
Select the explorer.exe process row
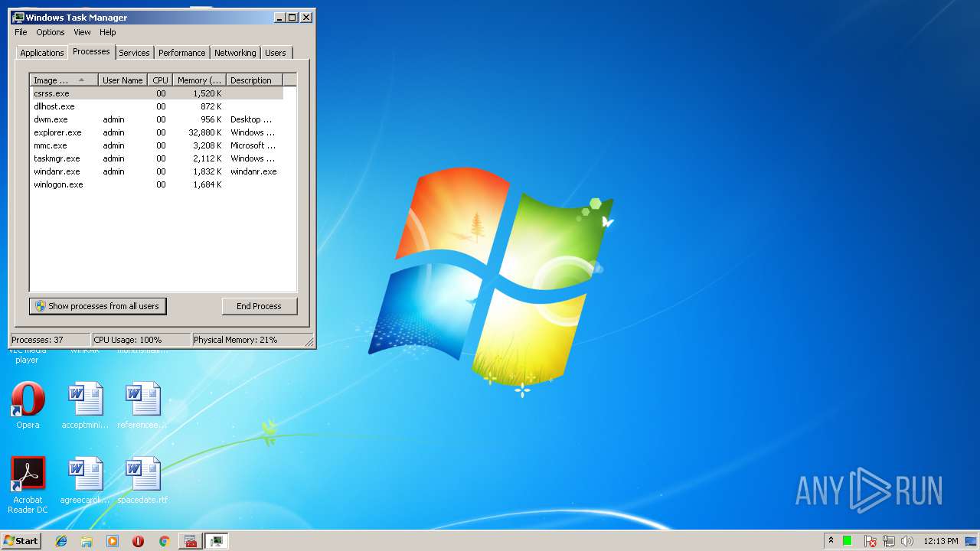(157, 132)
